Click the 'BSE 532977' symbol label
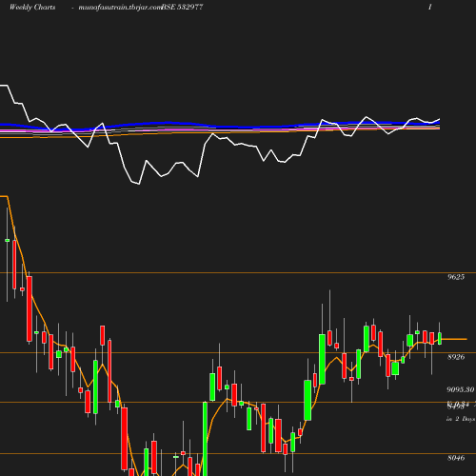Image resolution: width=476 pixels, height=476 pixels. click(x=182, y=7)
